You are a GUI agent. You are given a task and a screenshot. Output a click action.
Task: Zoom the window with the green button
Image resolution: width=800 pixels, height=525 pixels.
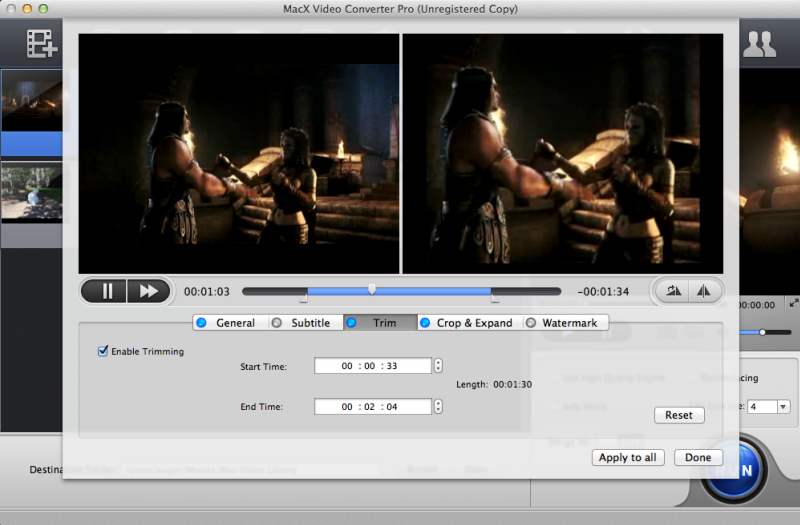pyautogui.click(x=43, y=9)
